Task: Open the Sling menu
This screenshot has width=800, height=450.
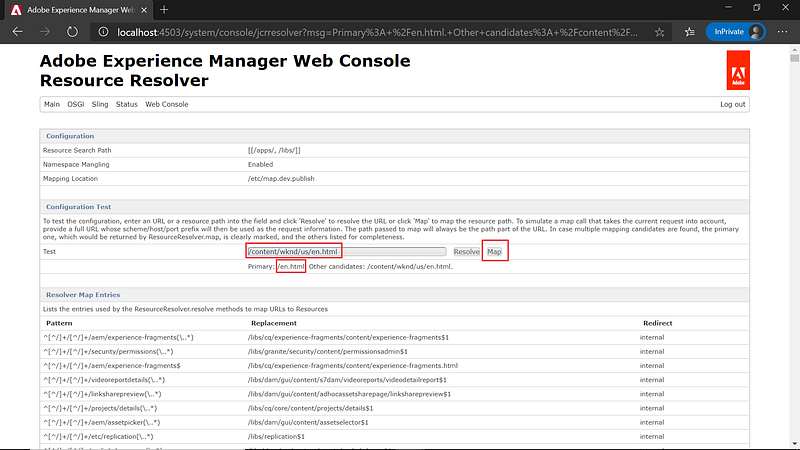Action: (x=100, y=104)
